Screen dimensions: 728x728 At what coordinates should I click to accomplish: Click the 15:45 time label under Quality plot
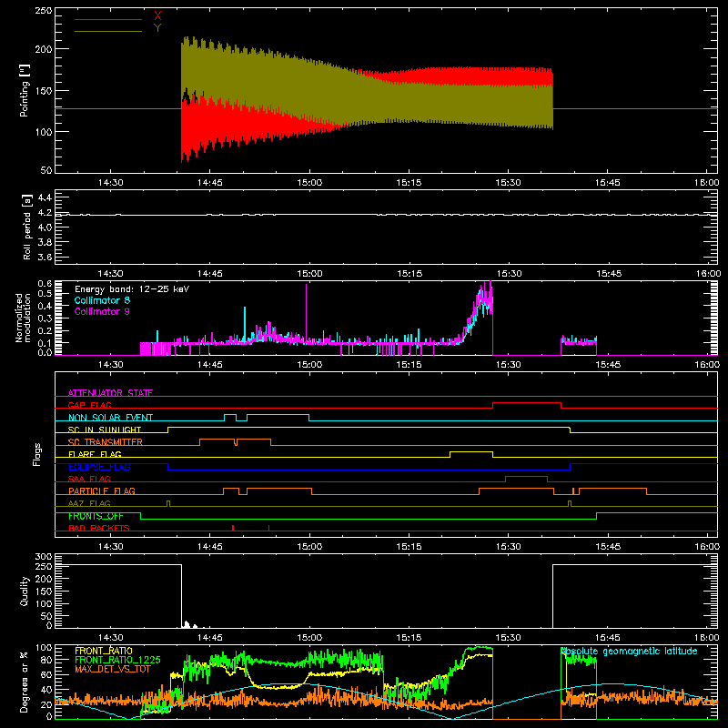click(x=608, y=638)
